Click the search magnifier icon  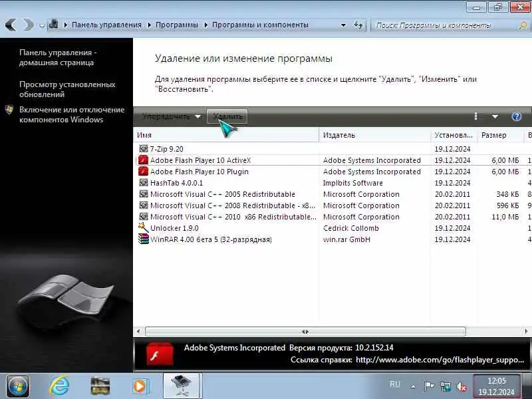click(523, 25)
